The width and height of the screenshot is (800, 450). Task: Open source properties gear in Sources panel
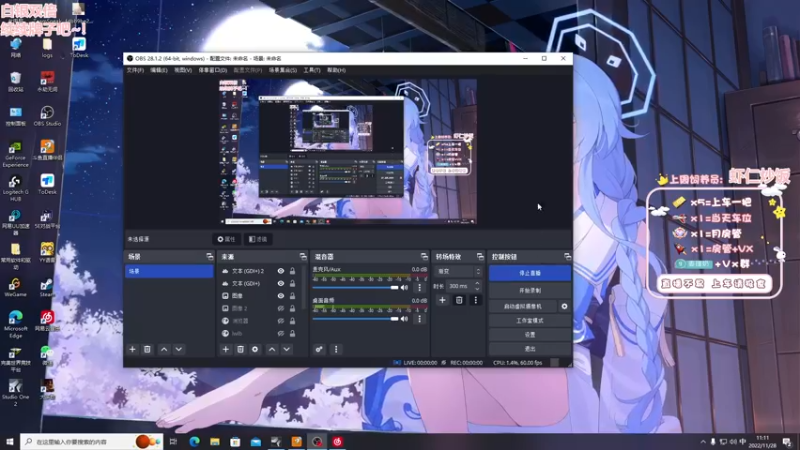pyautogui.click(x=255, y=349)
